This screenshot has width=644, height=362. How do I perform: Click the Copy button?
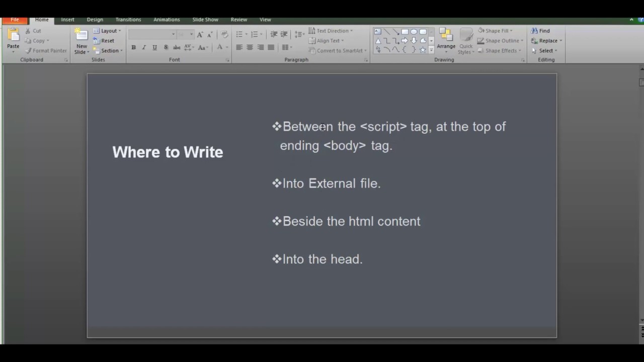coord(36,41)
